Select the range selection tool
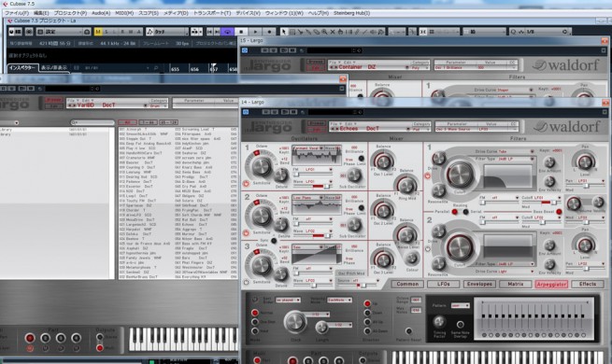 point(292,32)
